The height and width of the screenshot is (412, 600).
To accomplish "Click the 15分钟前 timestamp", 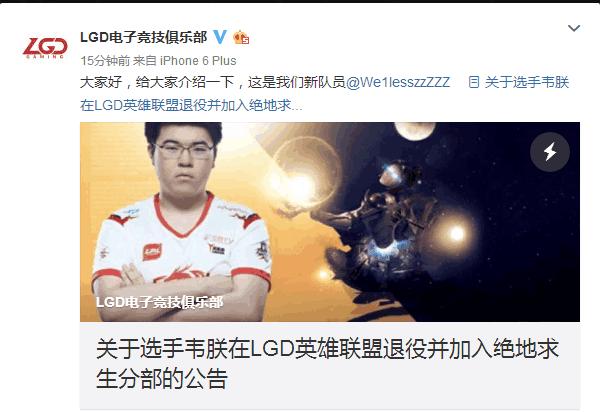I will 105,60.
